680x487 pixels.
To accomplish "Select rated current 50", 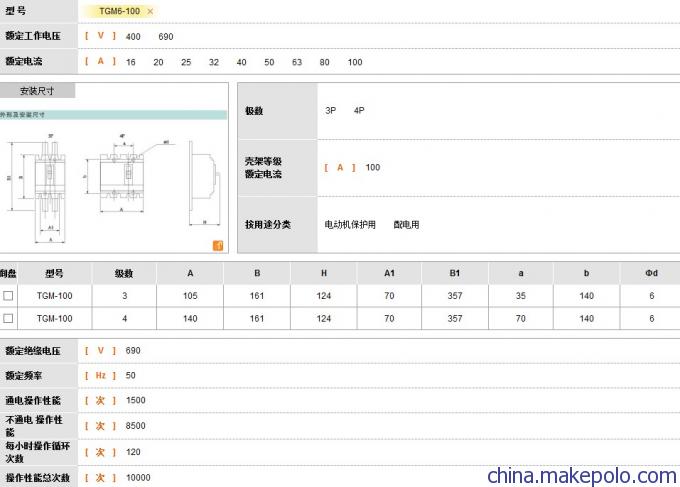I will (269, 62).
